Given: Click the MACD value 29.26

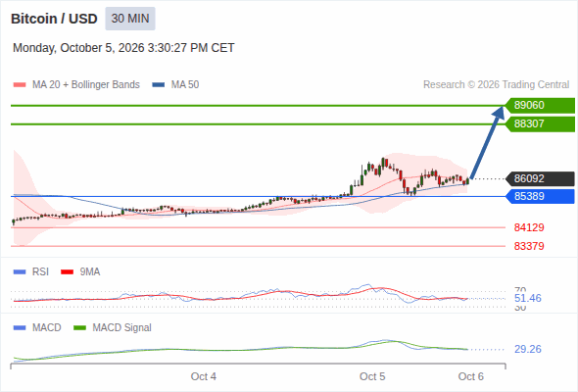Looking at the screenshot, I should click(528, 349).
